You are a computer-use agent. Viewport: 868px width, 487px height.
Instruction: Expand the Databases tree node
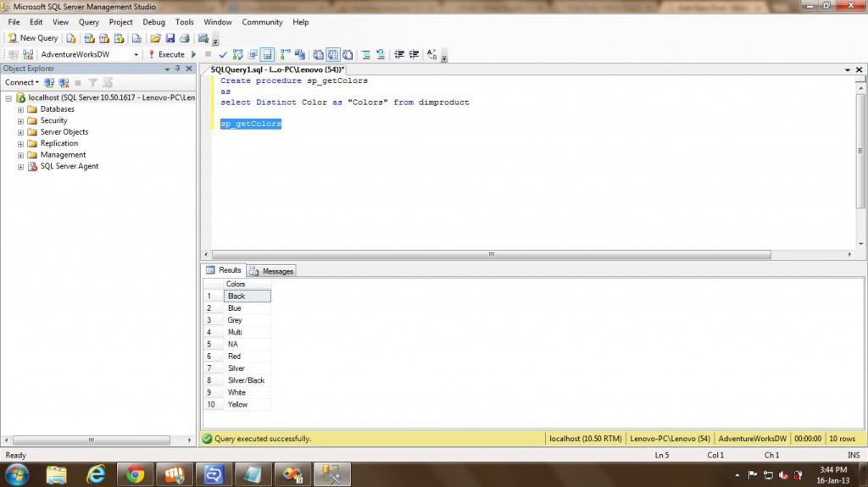click(x=20, y=109)
